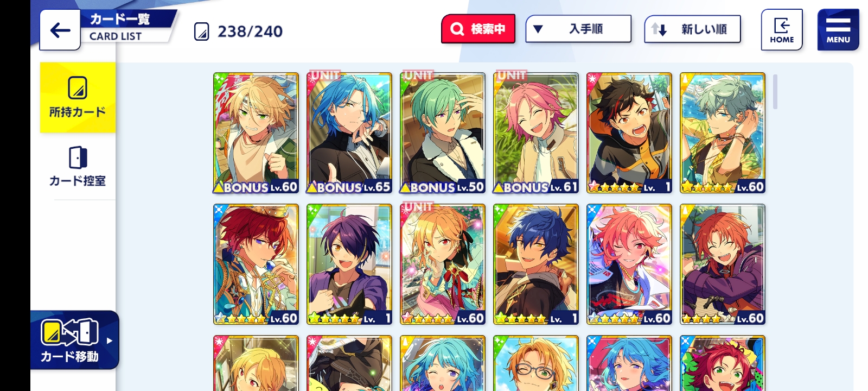The image size is (868, 391).
Task: Open the MENU hamburger icon
Action: click(x=838, y=30)
